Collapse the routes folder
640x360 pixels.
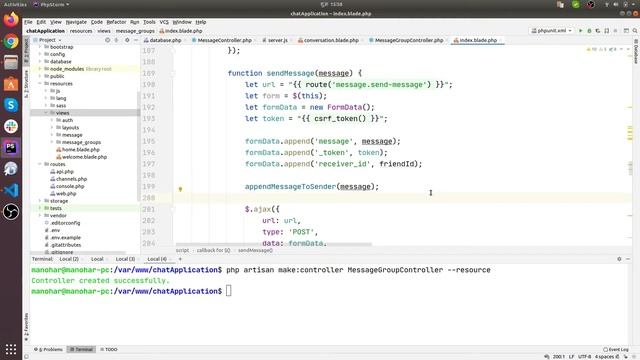point(40,164)
